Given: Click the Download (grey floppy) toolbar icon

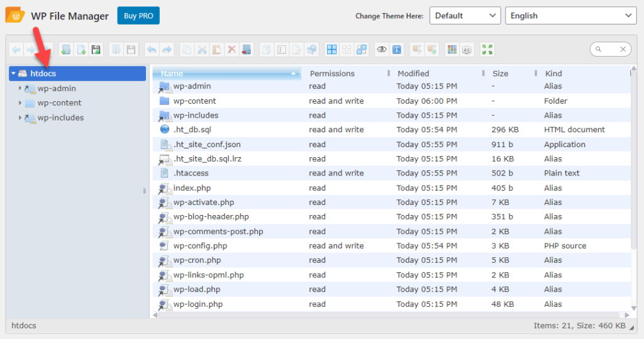Looking at the screenshot, I should point(131,50).
